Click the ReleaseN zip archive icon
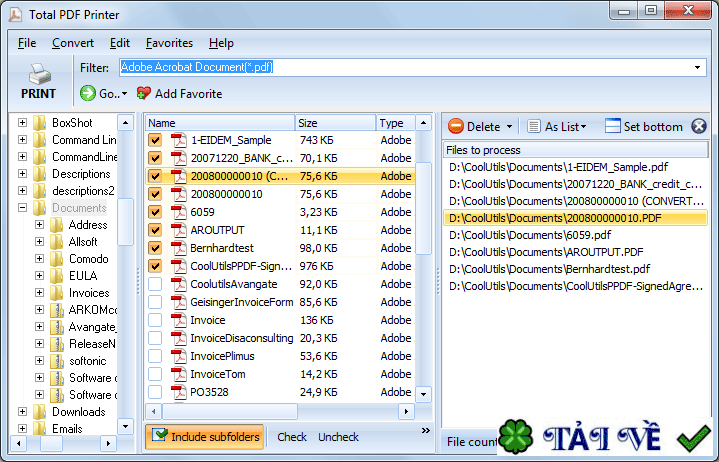 (56, 344)
